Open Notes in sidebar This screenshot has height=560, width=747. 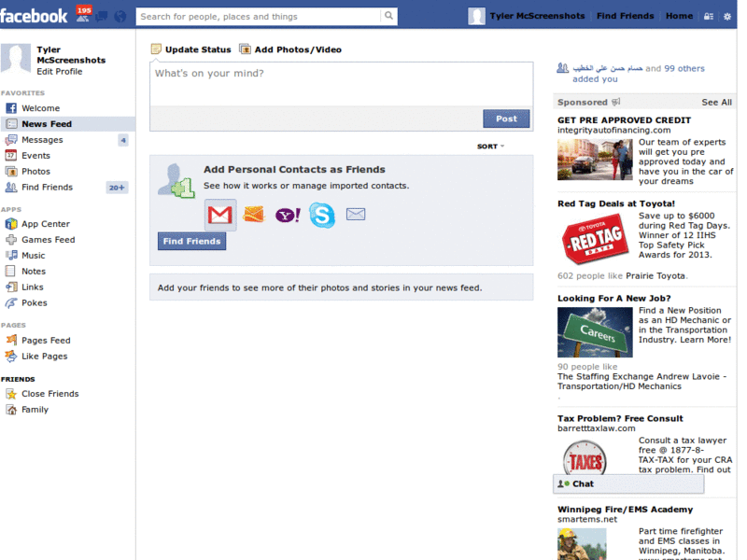pyautogui.click(x=67, y=271)
